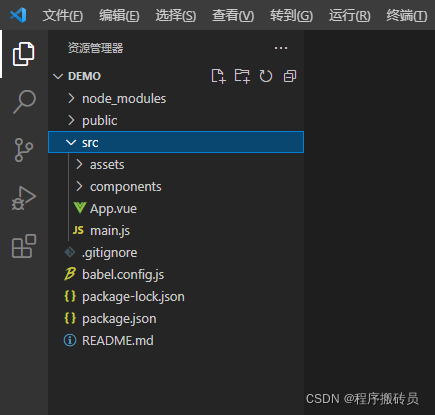Collapse the src folder
435x415 pixels.
[176, 142]
